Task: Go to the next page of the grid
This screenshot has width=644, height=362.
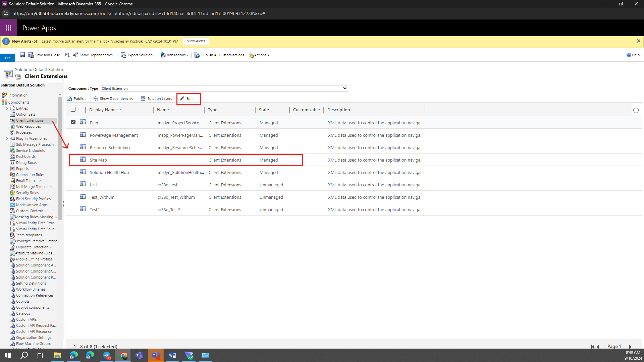Action: [630, 347]
